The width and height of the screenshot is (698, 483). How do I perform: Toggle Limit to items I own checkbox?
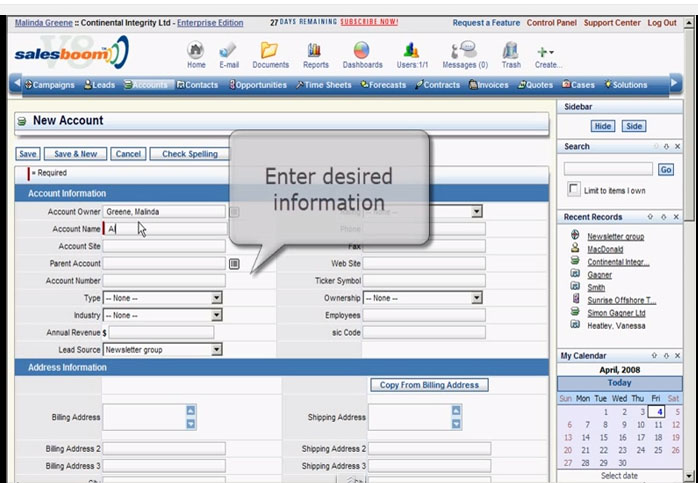click(x=574, y=188)
